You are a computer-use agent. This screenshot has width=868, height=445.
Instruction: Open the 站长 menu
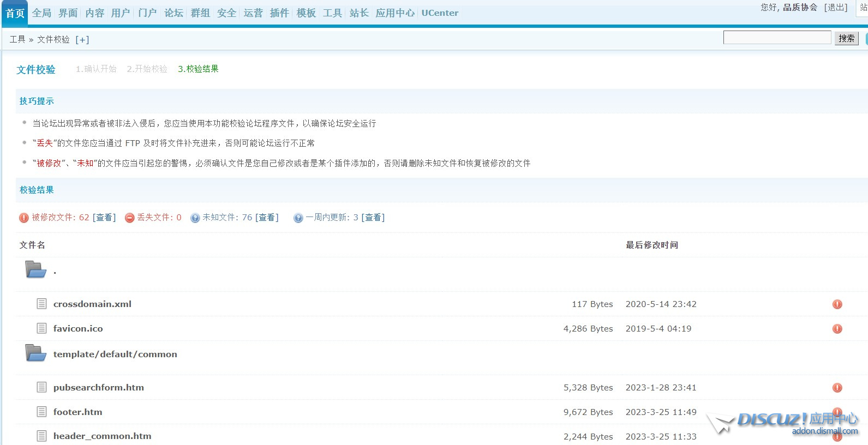(359, 13)
